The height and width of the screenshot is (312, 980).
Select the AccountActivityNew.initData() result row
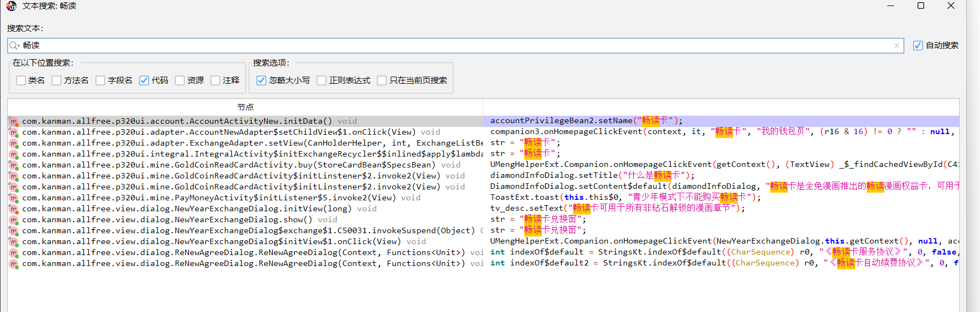point(245,121)
